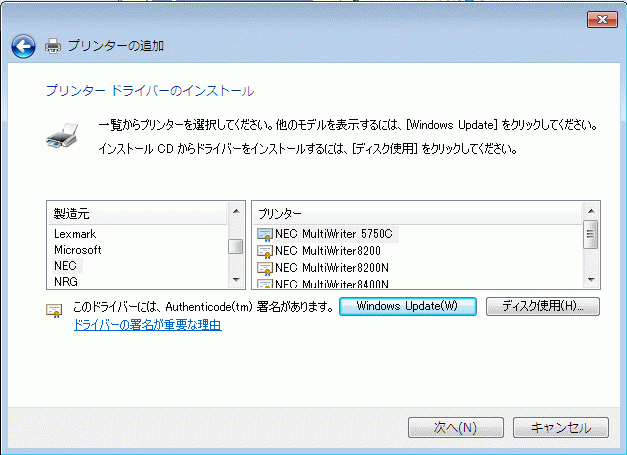Go back with the blue arrow button

[x=23, y=46]
